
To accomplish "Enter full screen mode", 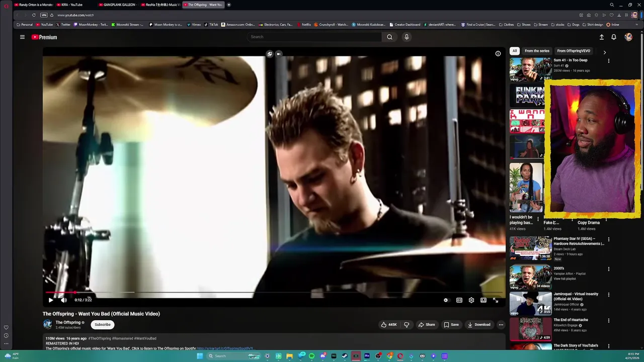I will point(496,300).
